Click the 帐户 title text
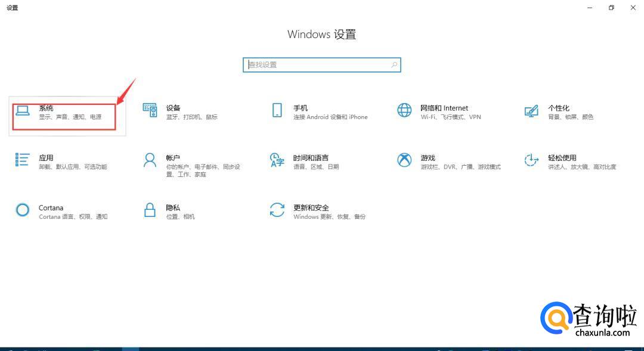Viewport: 644px width, 351px height. click(x=173, y=158)
